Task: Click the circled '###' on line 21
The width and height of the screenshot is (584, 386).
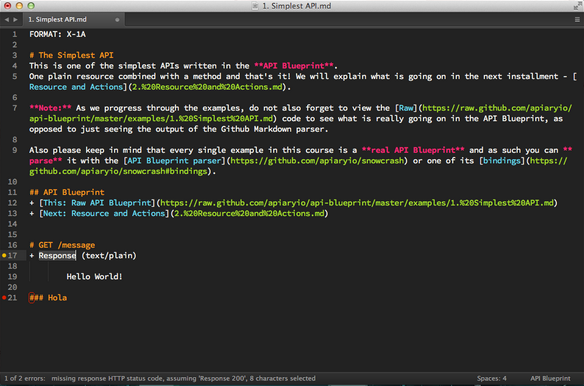Action: pos(36,298)
